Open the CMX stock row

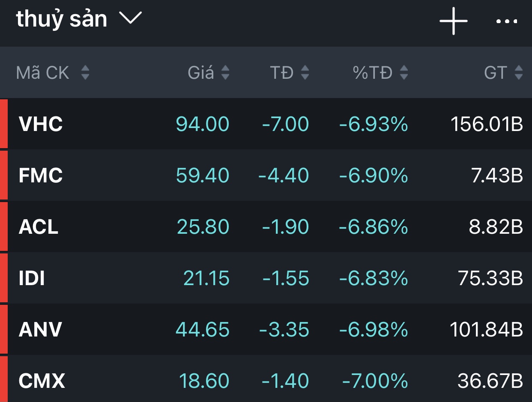point(266,380)
